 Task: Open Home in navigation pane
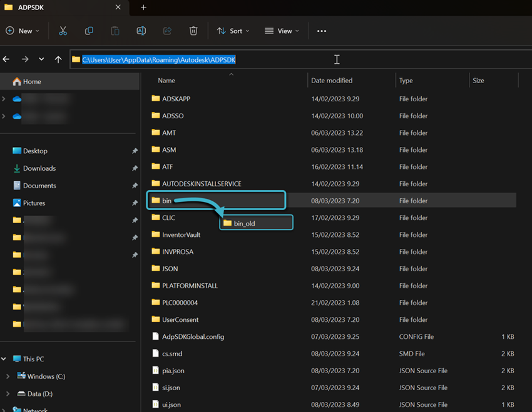coord(69,81)
